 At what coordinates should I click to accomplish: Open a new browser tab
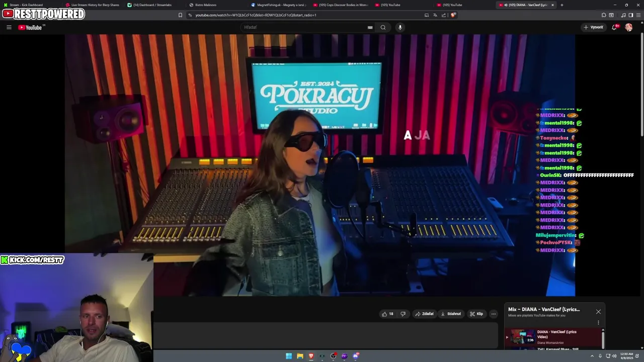click(x=561, y=5)
